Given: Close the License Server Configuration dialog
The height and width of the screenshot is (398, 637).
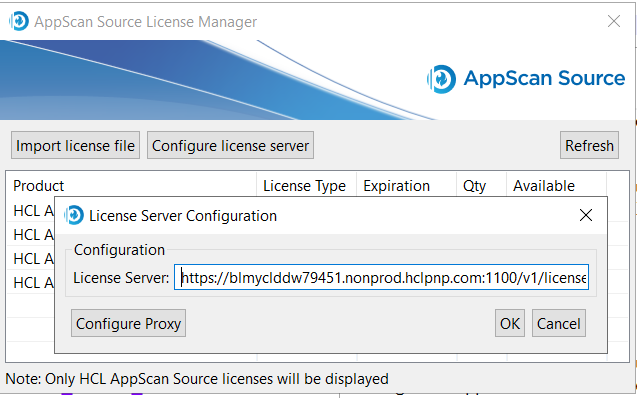Looking at the screenshot, I should coord(586,215).
